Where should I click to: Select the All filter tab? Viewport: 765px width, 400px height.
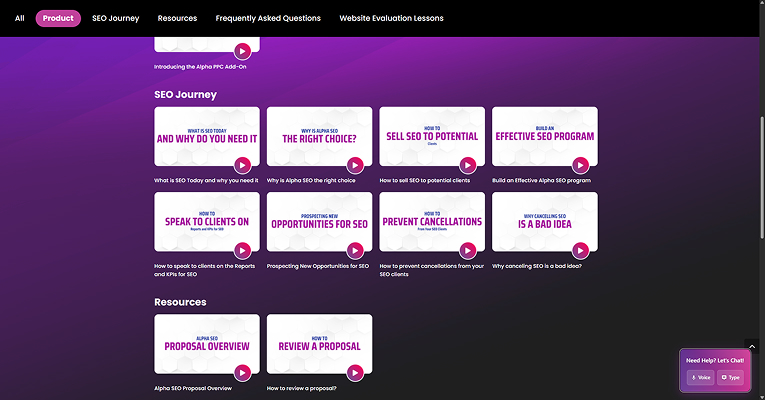pyautogui.click(x=19, y=18)
